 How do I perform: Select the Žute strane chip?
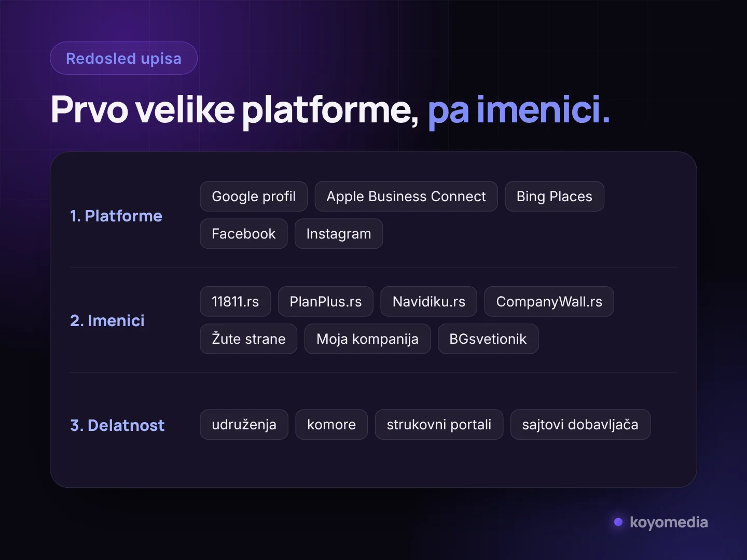point(248,339)
